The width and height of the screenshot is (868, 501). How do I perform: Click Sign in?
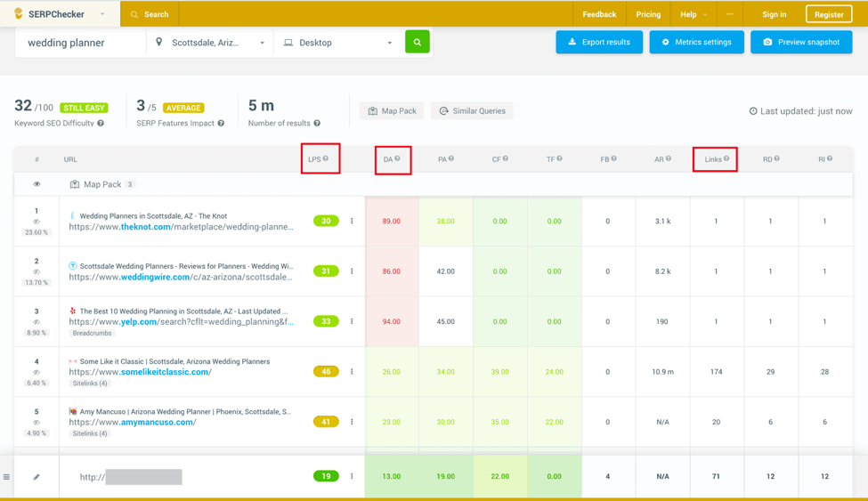(774, 14)
